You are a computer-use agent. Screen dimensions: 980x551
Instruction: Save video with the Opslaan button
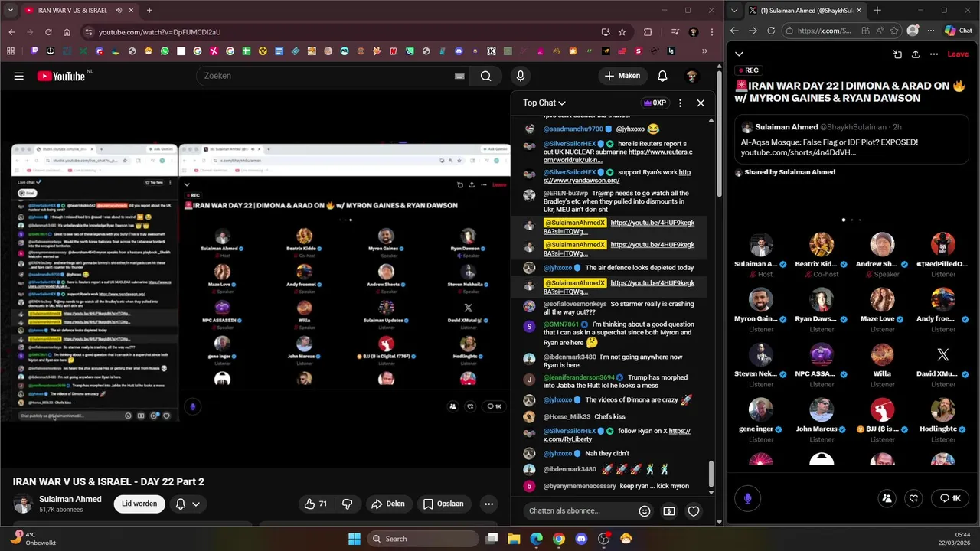[x=443, y=504]
